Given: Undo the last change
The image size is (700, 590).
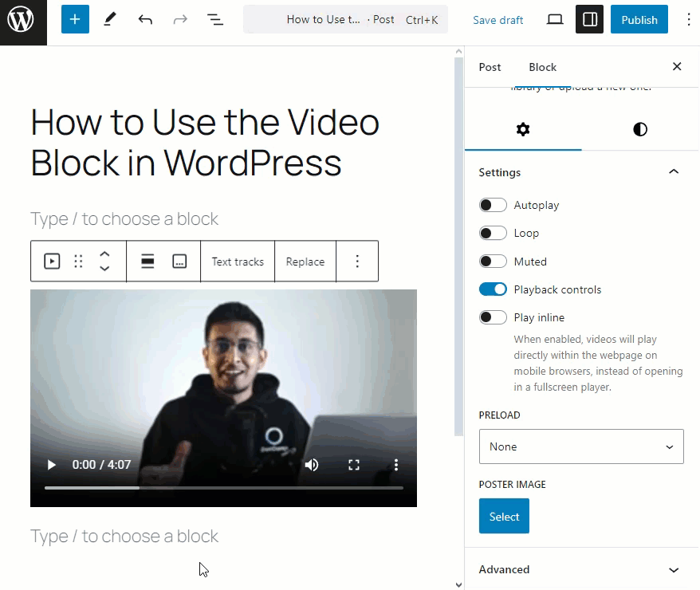Looking at the screenshot, I should point(145,20).
